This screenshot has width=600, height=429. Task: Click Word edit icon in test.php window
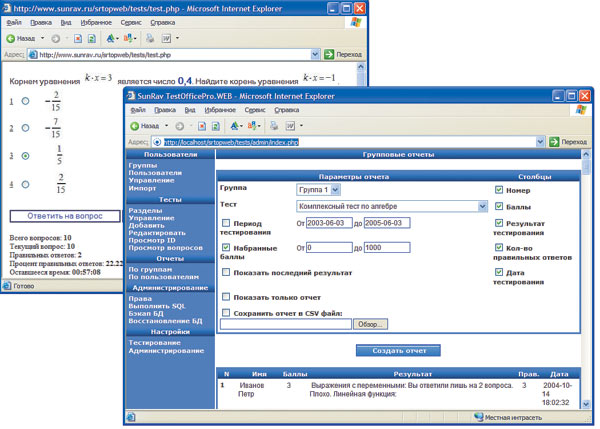point(166,38)
